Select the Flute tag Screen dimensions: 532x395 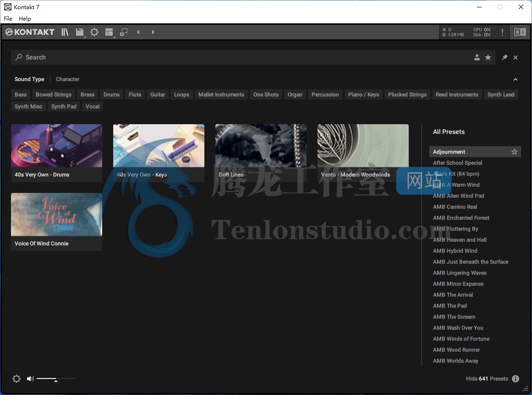(x=135, y=95)
